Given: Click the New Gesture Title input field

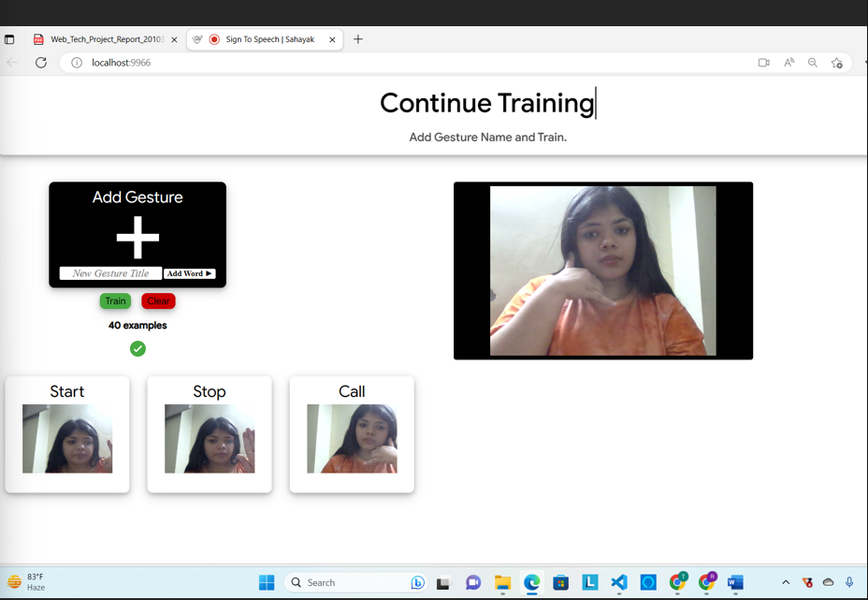Looking at the screenshot, I should (x=108, y=273).
